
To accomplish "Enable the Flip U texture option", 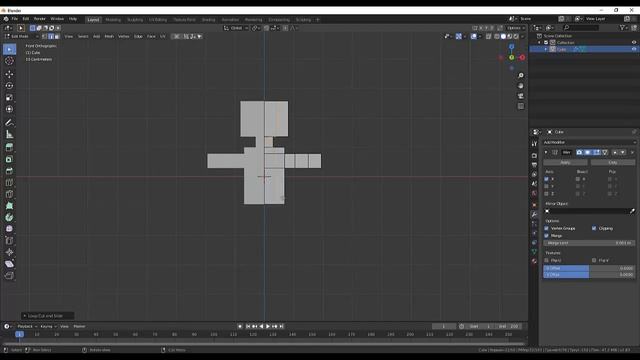I will 547,260.
